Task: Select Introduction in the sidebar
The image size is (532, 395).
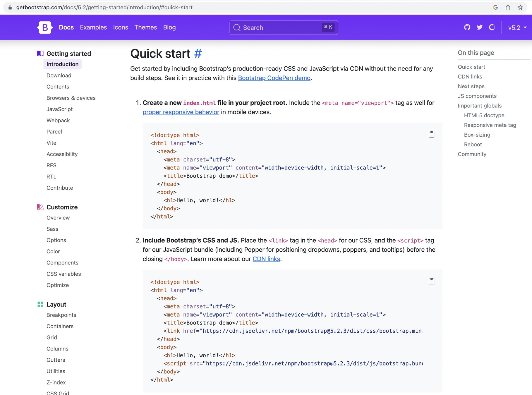Action: pyautogui.click(x=63, y=64)
